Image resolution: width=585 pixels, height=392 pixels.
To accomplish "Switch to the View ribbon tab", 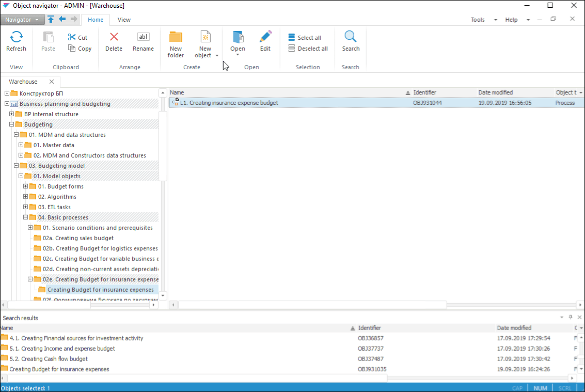I will point(124,20).
